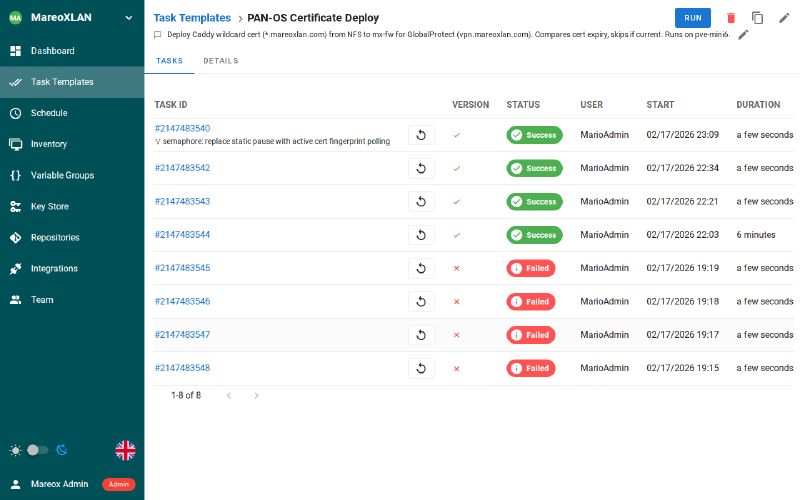
Task: Switch to the TASKS tab
Action: point(169,61)
